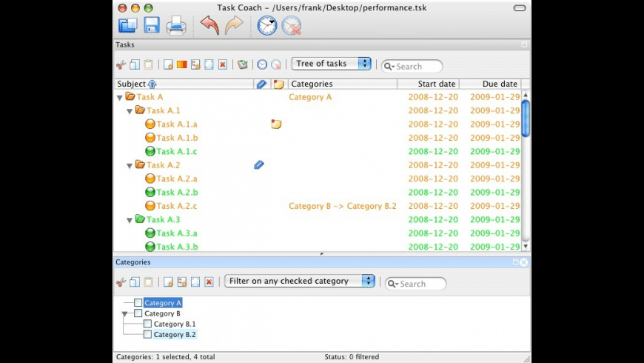Open note icon on Task A.1.a row

tap(276, 124)
